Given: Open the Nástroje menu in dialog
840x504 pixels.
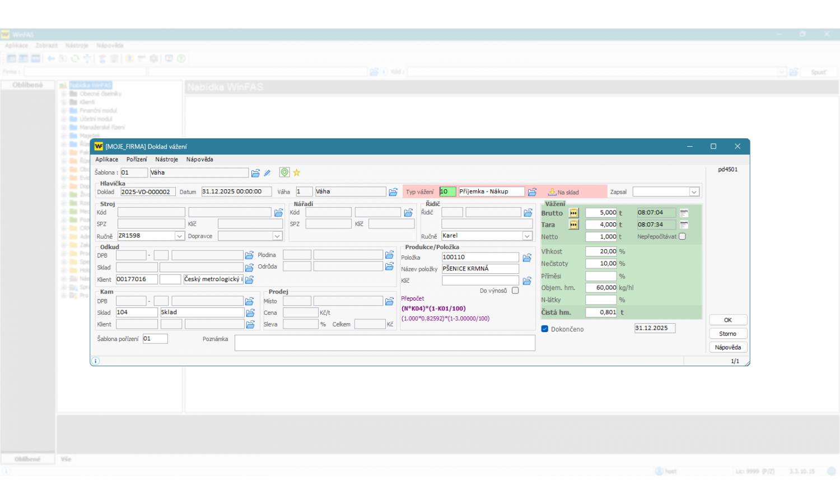Looking at the screenshot, I should tap(166, 160).
